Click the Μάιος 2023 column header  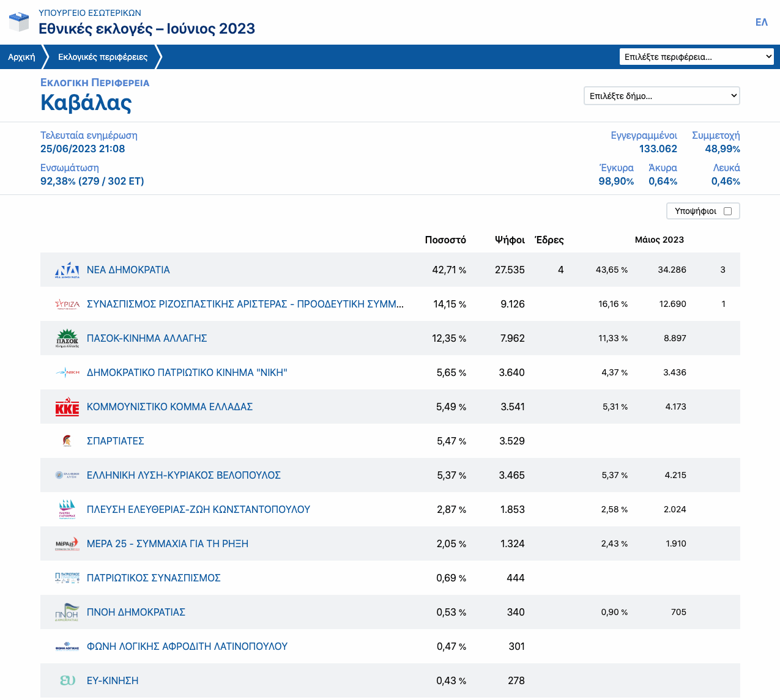[659, 240]
